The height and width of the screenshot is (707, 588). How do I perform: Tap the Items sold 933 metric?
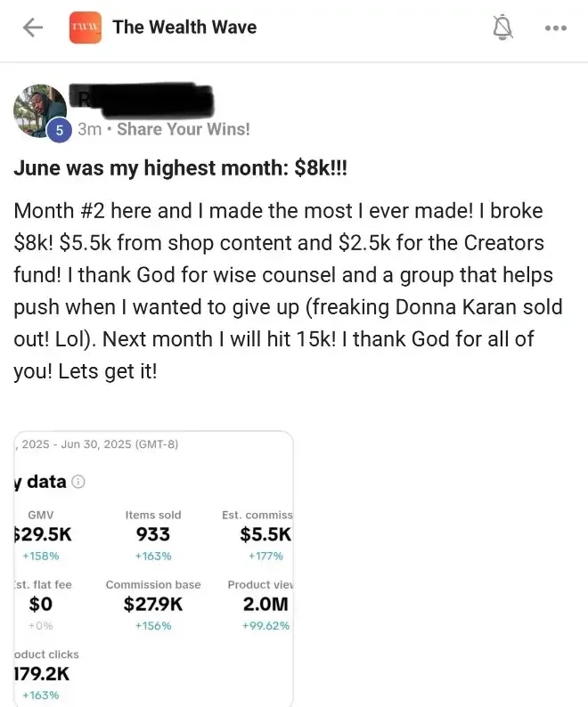153,534
